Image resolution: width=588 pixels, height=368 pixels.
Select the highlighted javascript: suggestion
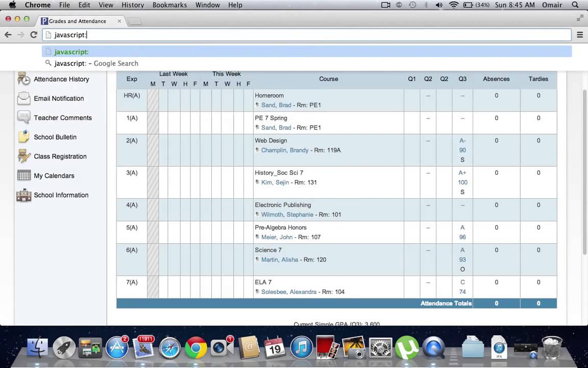(x=307, y=52)
